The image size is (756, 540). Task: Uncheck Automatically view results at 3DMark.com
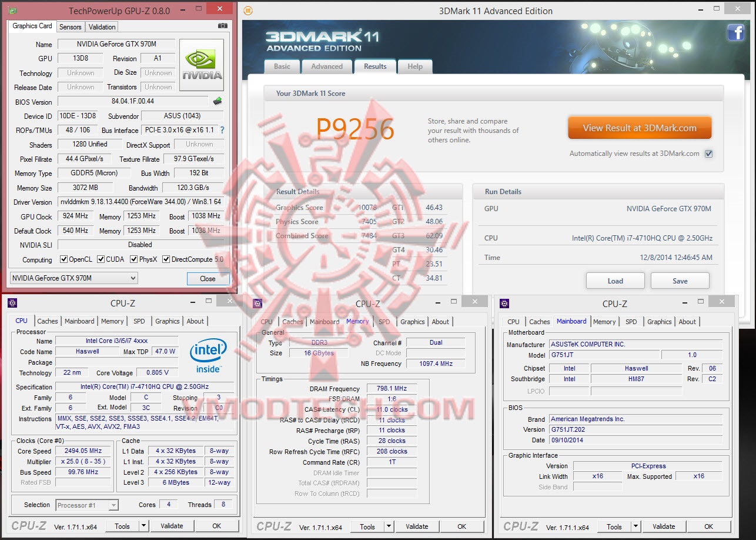pos(708,154)
